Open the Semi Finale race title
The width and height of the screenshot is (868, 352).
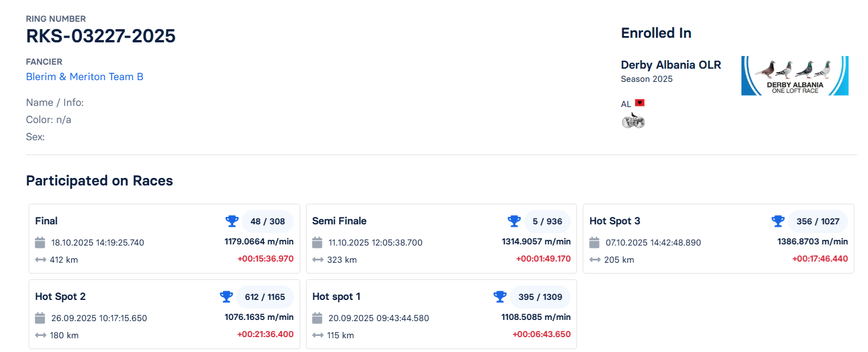(x=339, y=221)
